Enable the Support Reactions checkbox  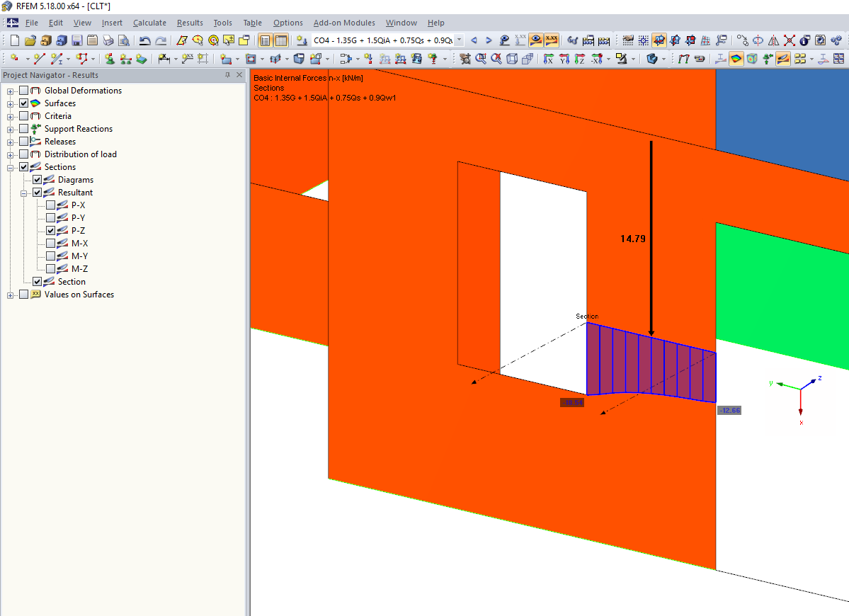(24, 129)
